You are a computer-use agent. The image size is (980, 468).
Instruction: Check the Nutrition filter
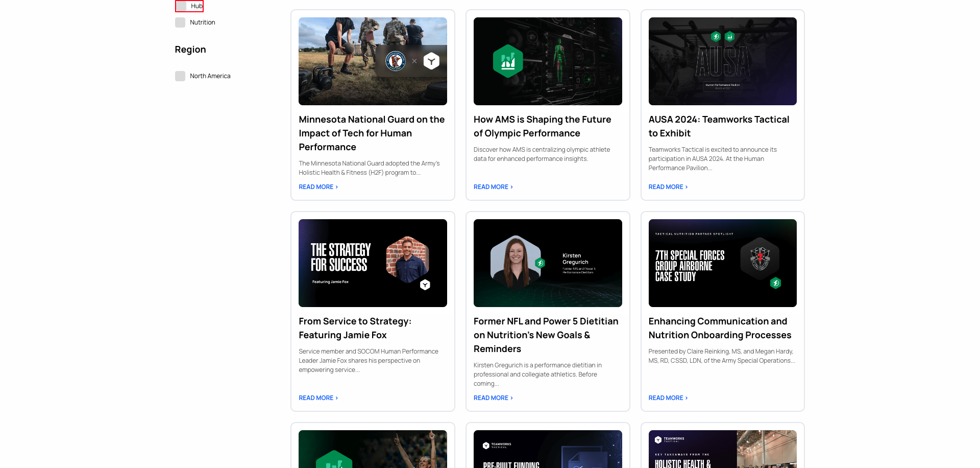(x=180, y=22)
